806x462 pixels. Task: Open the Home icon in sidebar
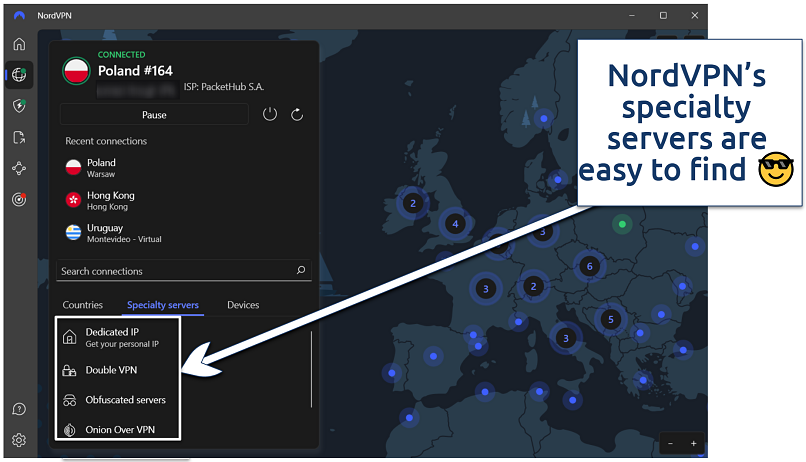point(19,44)
